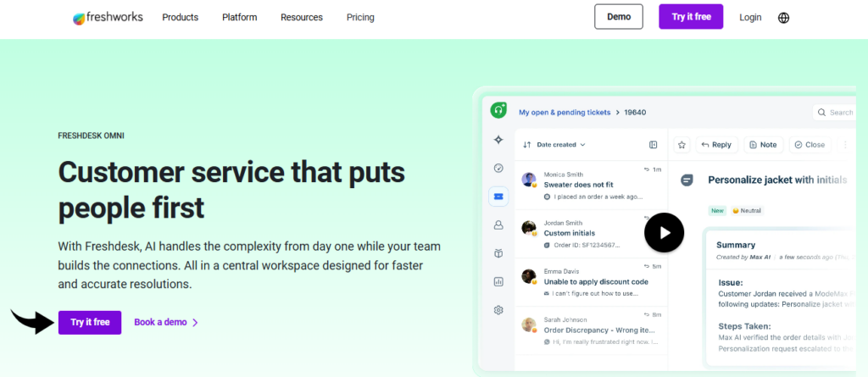Open My open & pending tickets breadcrumb
The image size is (868, 377).
(565, 113)
